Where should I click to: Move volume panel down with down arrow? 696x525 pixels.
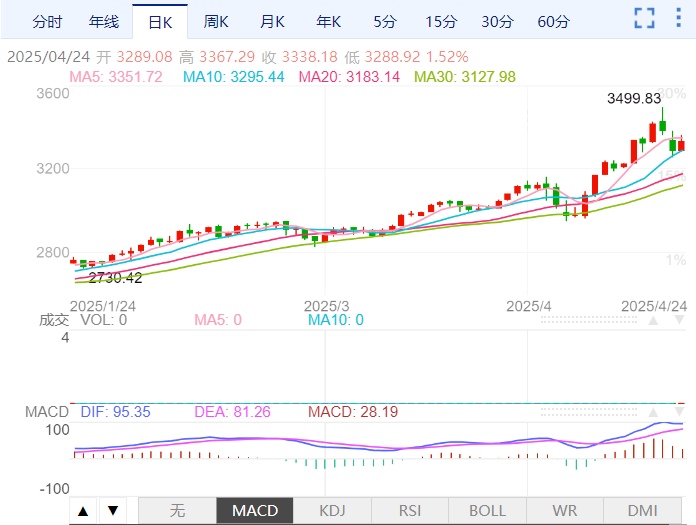coord(679,320)
